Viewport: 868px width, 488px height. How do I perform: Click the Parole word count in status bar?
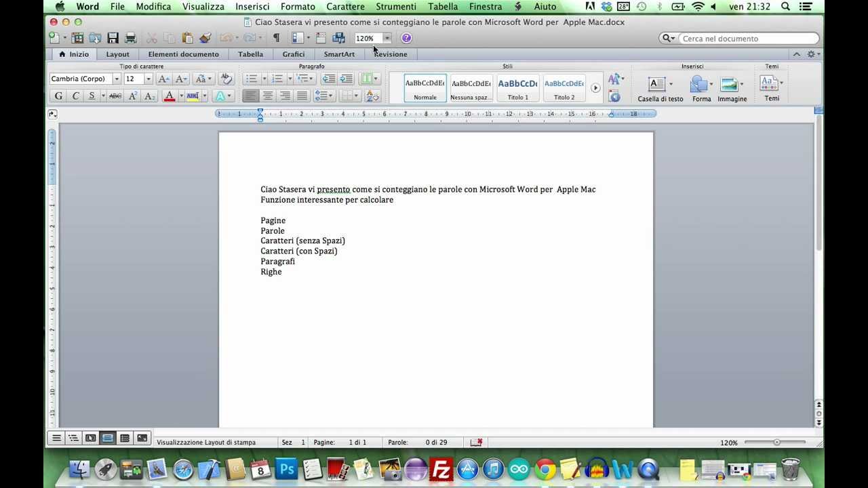(417, 443)
